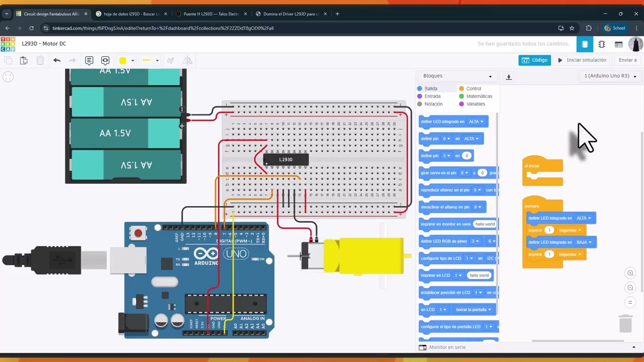Viewport: 644px width, 362px height.
Task: Open pin 0 dropdown in definir pin block
Action: pyautogui.click(x=447, y=139)
